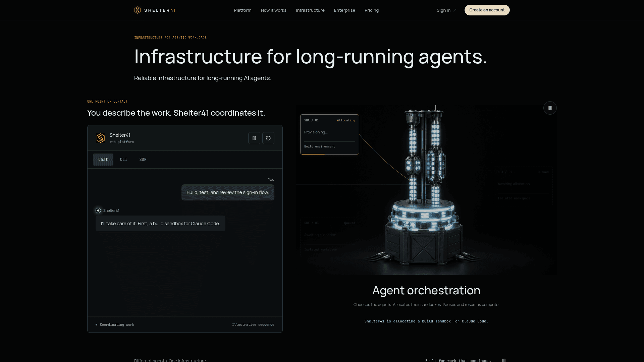Click the Shelter41 hexagon logo in the header
This screenshot has width=644, height=362.
coord(137,10)
